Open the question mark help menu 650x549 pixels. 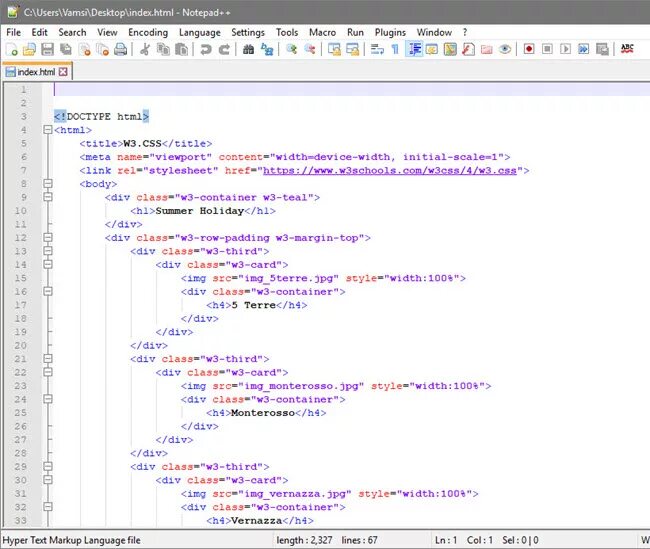(465, 32)
